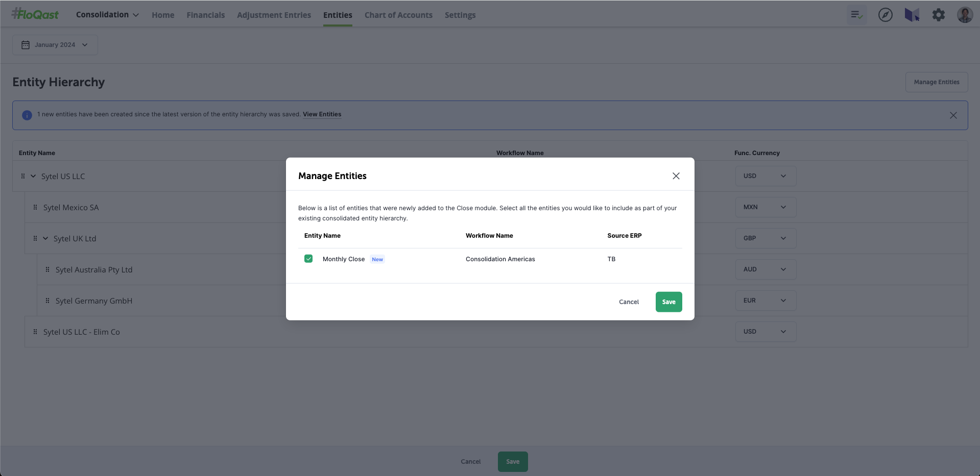Open the MXN currency dropdown
This screenshot has width=980, height=476.
pyautogui.click(x=766, y=207)
